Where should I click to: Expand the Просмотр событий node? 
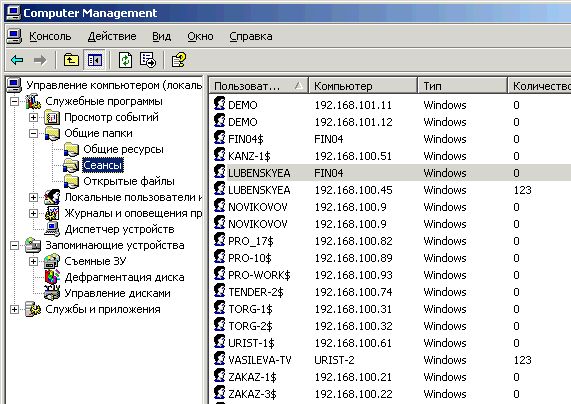click(x=33, y=117)
